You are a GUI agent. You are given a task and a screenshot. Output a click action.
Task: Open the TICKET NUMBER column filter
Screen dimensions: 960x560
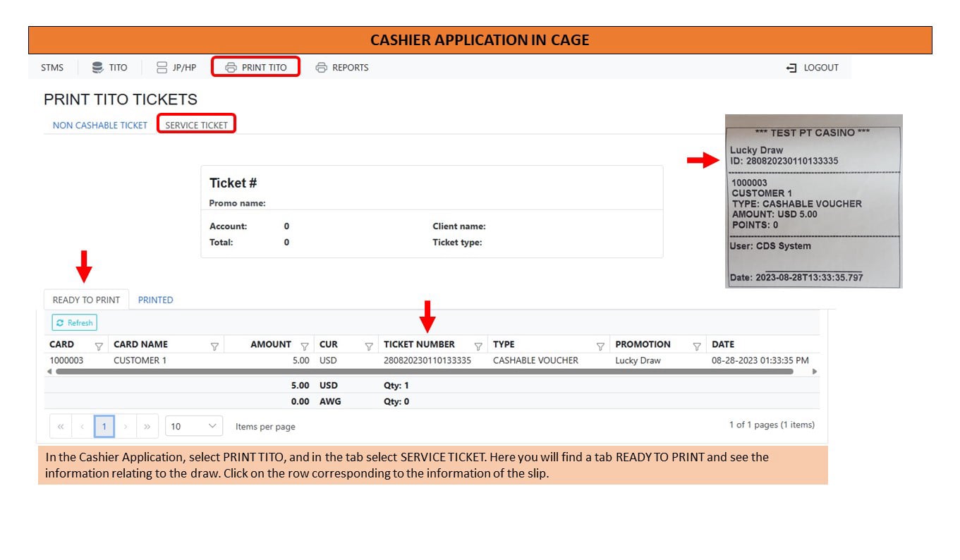[478, 346]
